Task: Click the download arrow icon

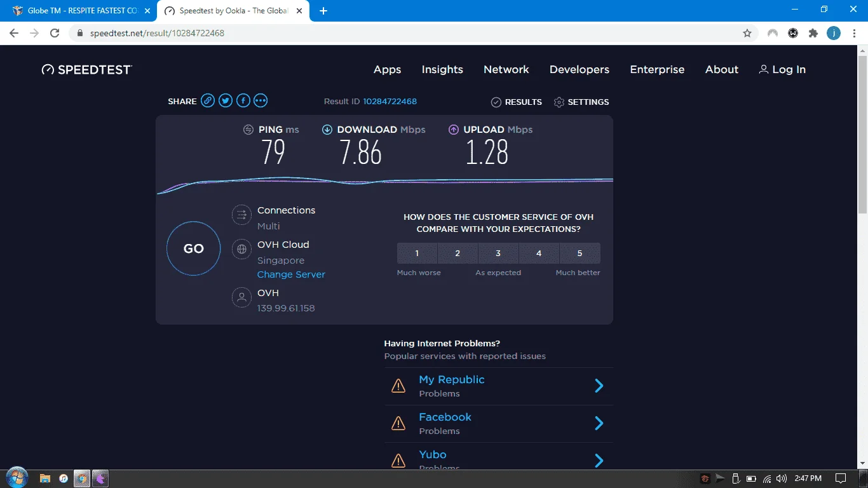Action: coord(327,130)
